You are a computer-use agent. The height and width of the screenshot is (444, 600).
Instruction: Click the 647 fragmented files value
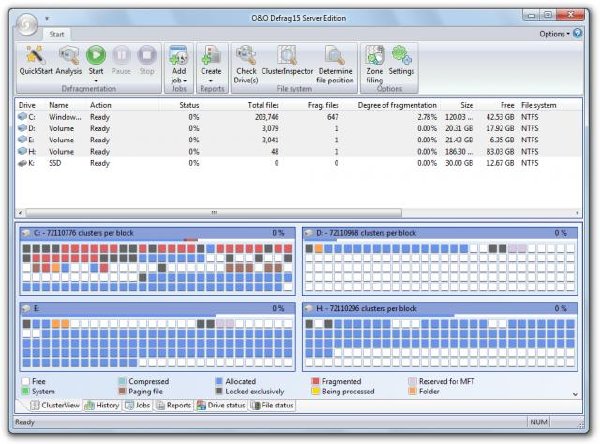click(x=333, y=117)
